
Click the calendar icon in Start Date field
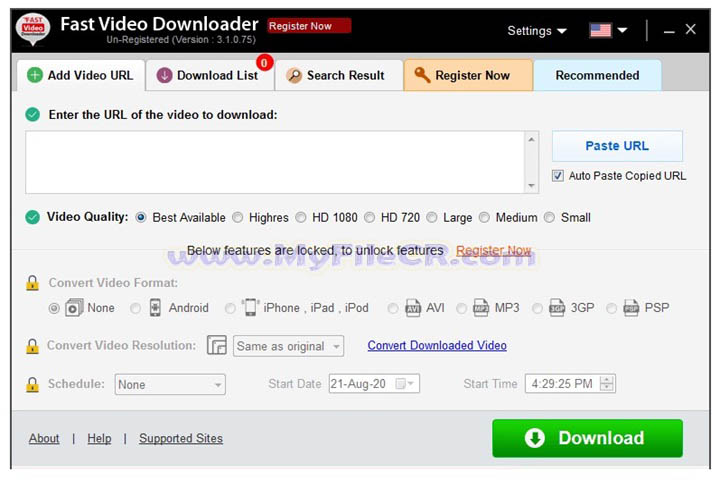[401, 384]
